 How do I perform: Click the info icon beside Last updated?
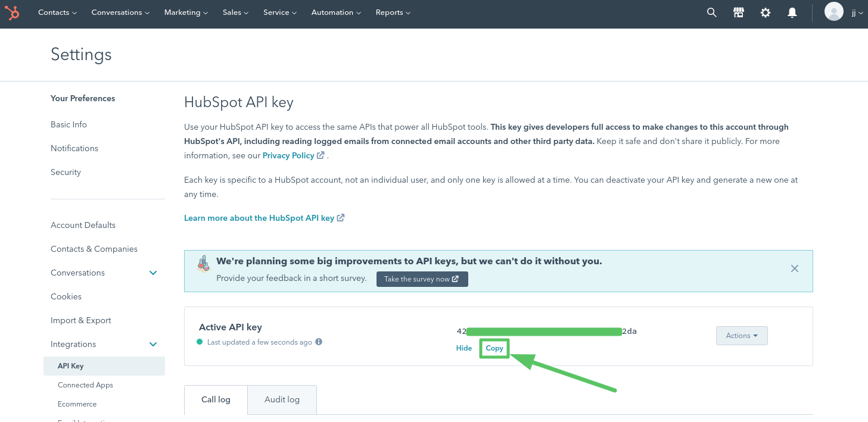pyautogui.click(x=319, y=342)
